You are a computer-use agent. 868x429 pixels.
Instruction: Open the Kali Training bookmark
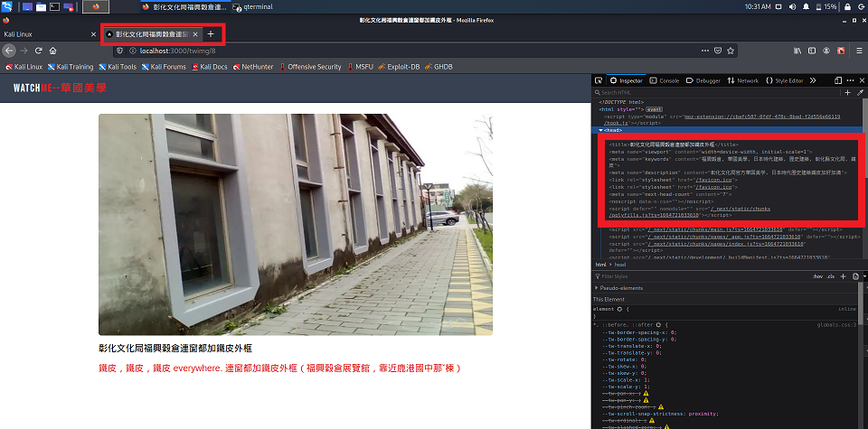[x=71, y=67]
